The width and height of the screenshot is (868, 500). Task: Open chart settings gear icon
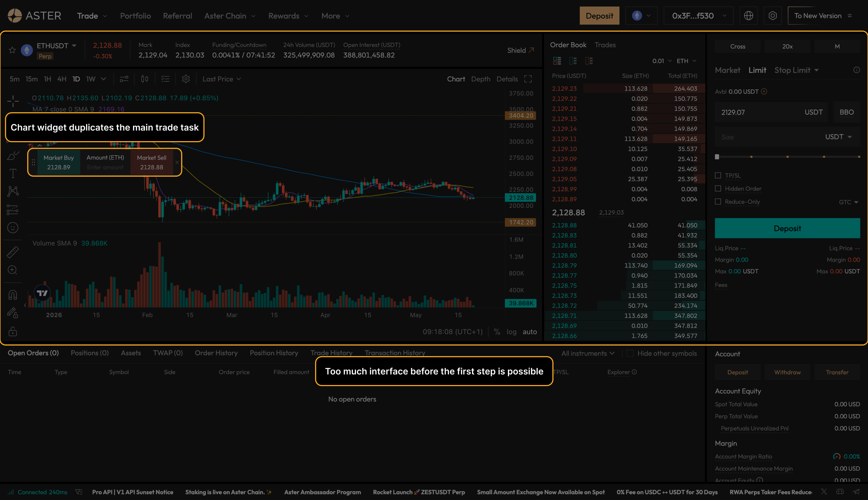[x=186, y=79]
